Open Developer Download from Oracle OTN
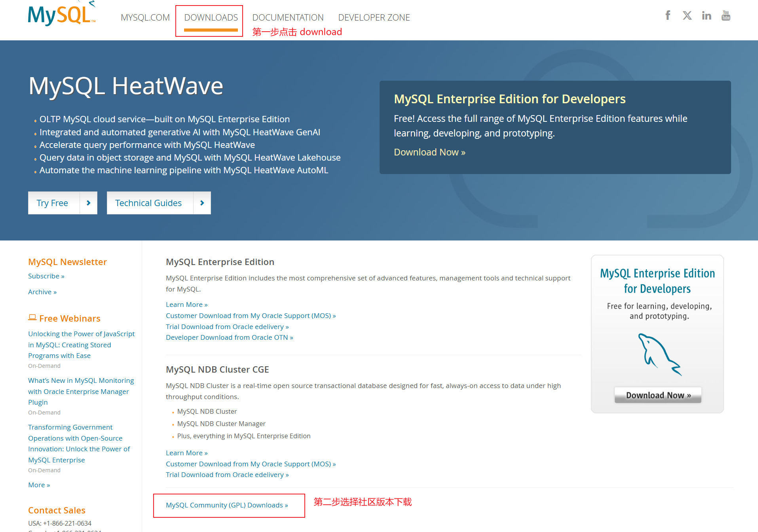Screen dimensions: 758x532 click(230, 337)
